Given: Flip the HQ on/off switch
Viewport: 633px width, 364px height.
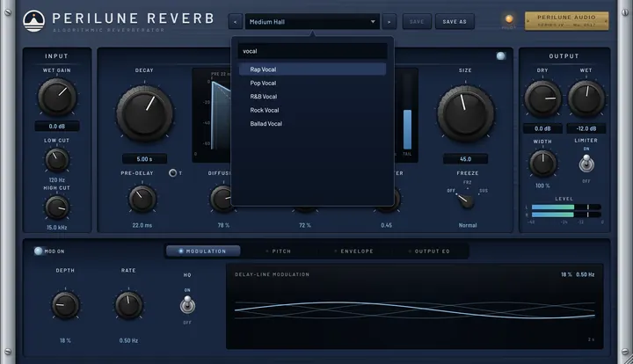Looking at the screenshot, I should pos(187,305).
